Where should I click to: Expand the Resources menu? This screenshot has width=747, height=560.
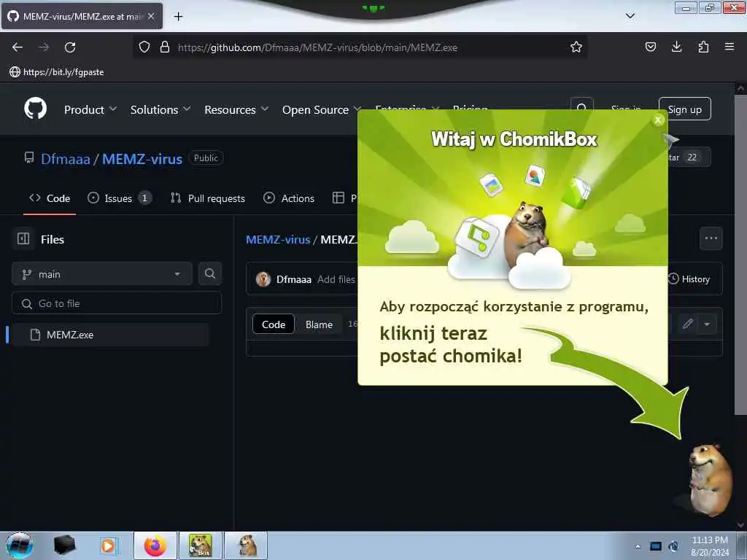236,109
